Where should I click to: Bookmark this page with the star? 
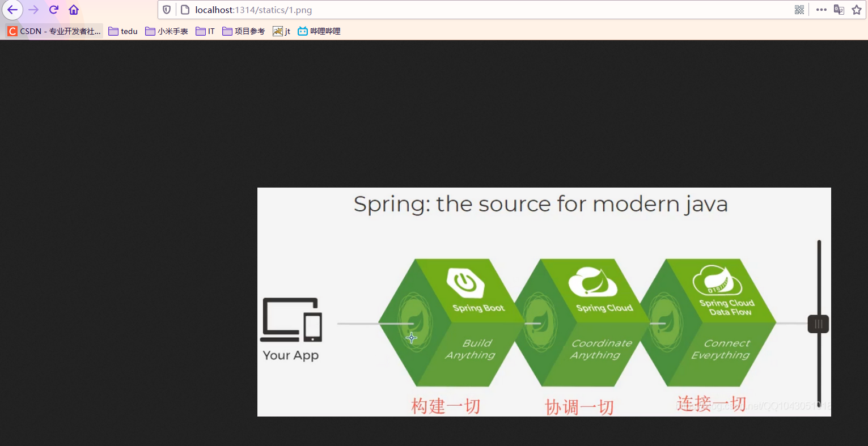click(x=857, y=10)
